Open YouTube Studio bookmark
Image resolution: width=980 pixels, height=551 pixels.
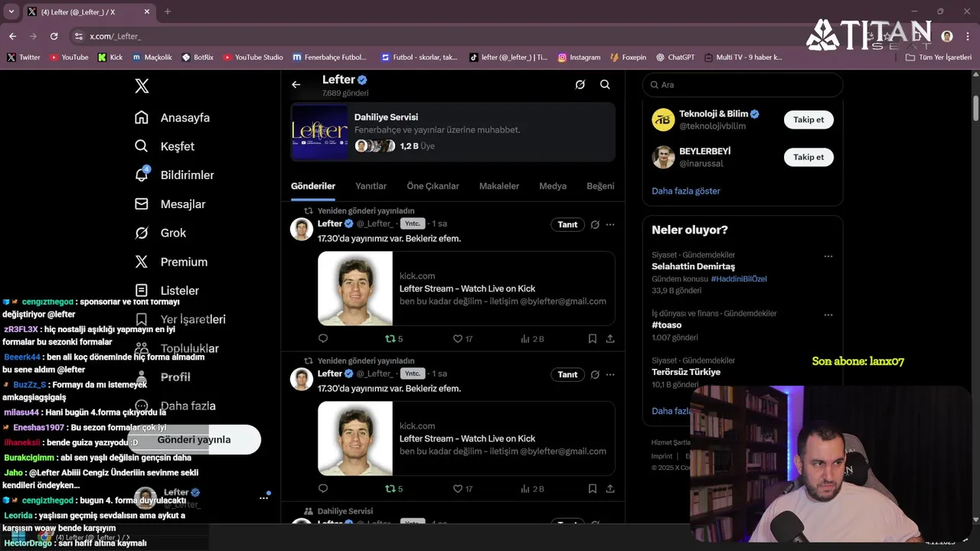tap(253, 57)
